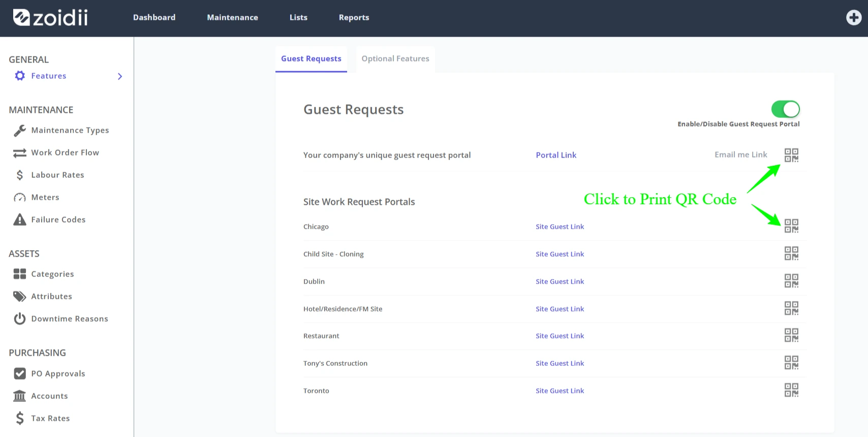868x437 pixels.
Task: Switch to the Optional Features tab
Action: click(395, 59)
